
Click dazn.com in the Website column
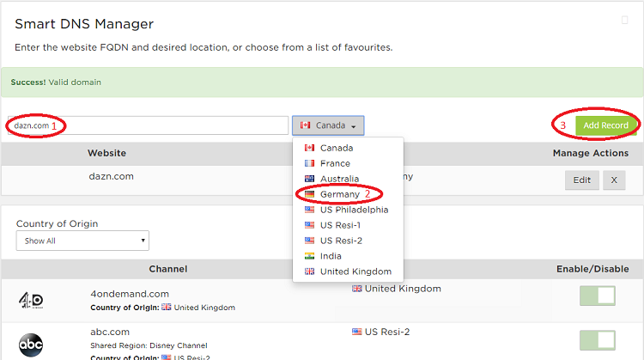[112, 176]
